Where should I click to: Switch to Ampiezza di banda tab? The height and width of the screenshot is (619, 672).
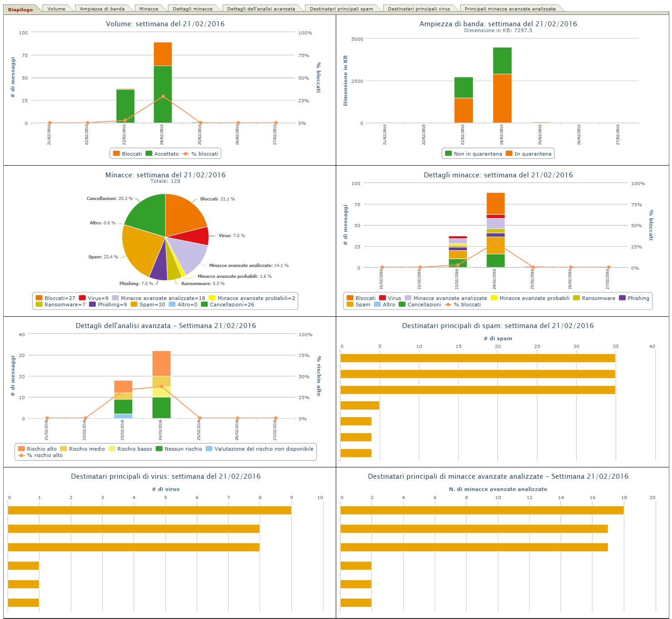point(102,9)
